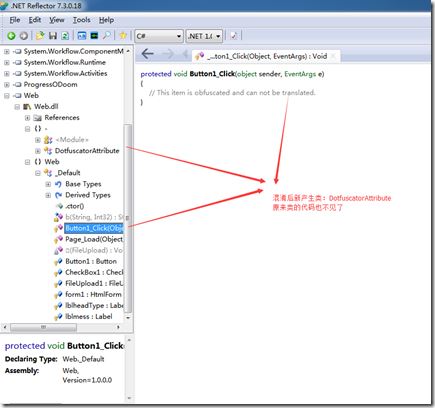Click the toolbar icon right of the .NET dropdown
The width and height of the screenshot is (435, 408).
[x=234, y=36]
